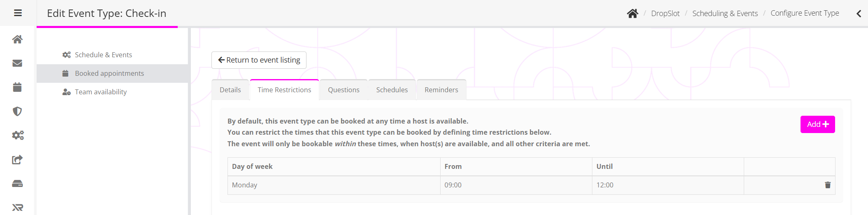Viewport: 868px width, 215px height.
Task: Click the breadcrumb home icon
Action: tap(632, 14)
